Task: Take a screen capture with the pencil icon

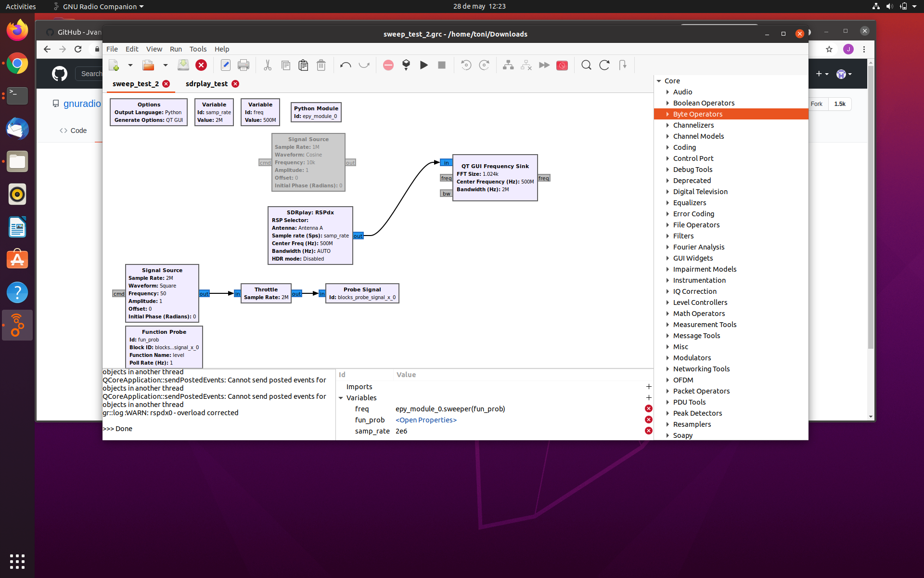Action: (x=225, y=65)
